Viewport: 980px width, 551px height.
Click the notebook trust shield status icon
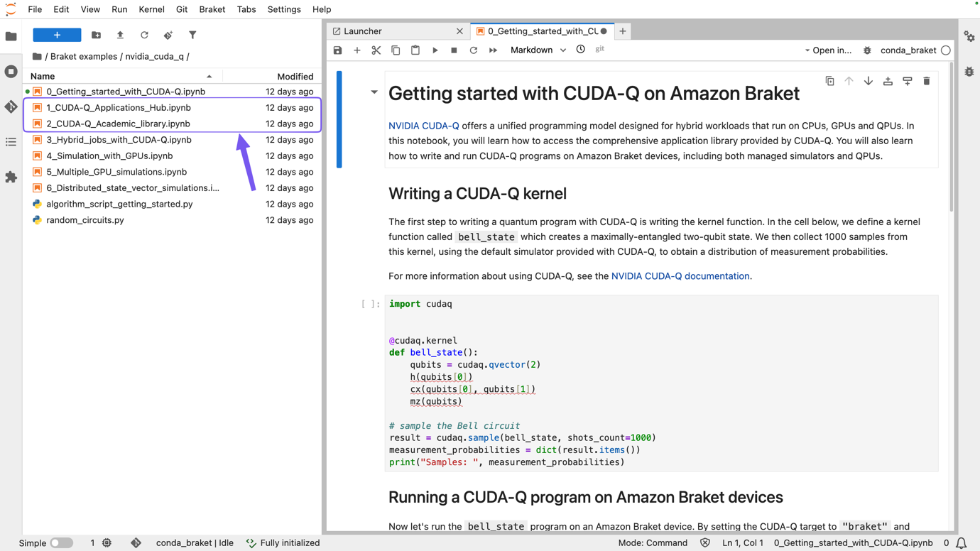point(705,543)
